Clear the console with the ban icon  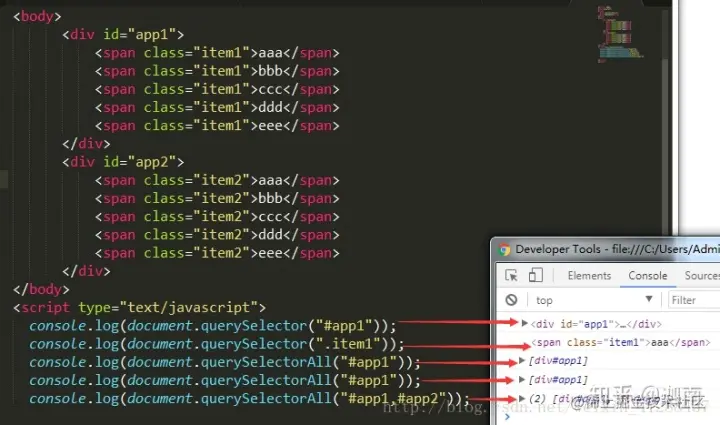(x=511, y=300)
